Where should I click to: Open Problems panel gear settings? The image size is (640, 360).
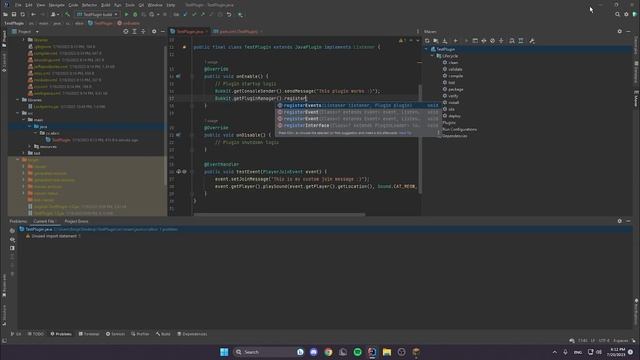(620, 221)
